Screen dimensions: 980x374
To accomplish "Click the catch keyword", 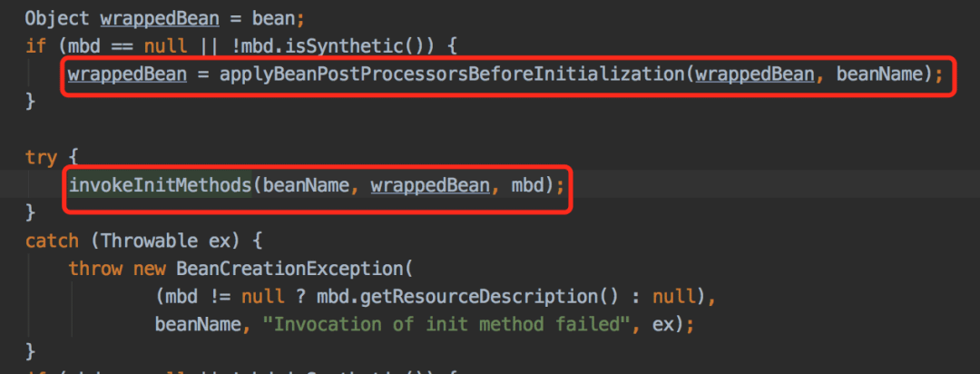I will coord(52,241).
